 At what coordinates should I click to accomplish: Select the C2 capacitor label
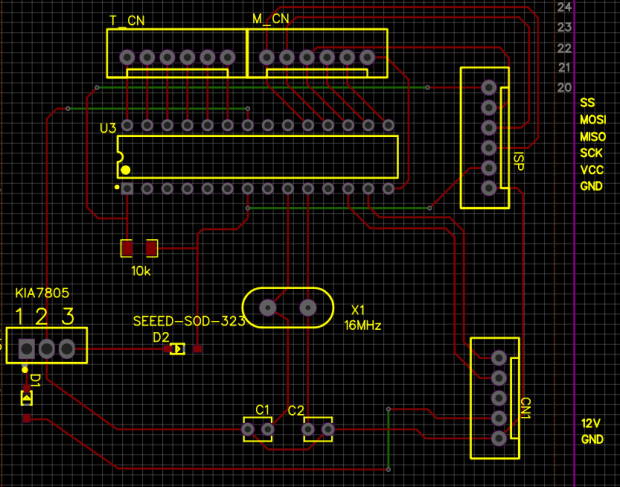(x=296, y=411)
